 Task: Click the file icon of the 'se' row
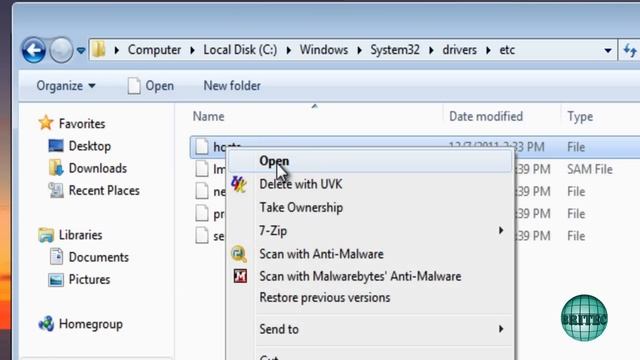[201, 235]
